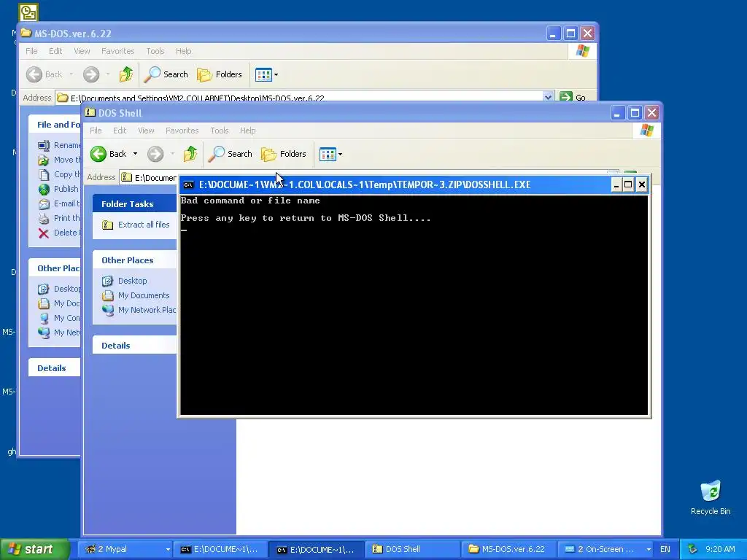Click inside the DOSSHELL.EXE console area

[x=414, y=305]
